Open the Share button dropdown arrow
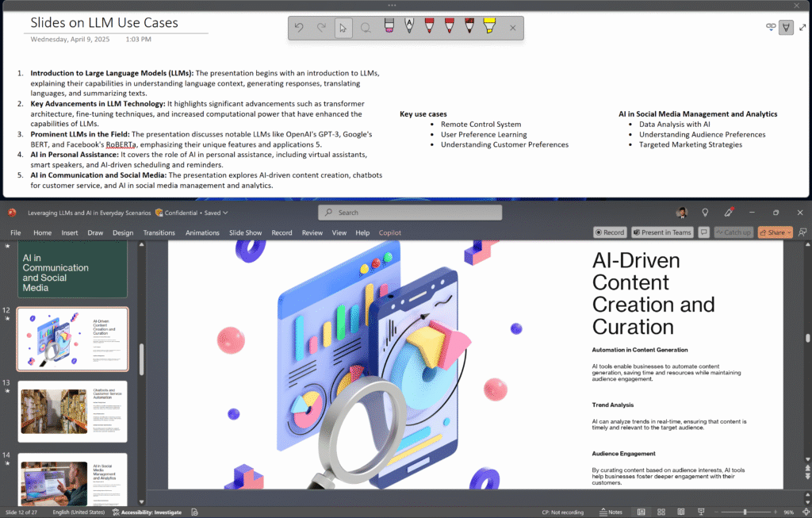 pyautogui.click(x=789, y=232)
